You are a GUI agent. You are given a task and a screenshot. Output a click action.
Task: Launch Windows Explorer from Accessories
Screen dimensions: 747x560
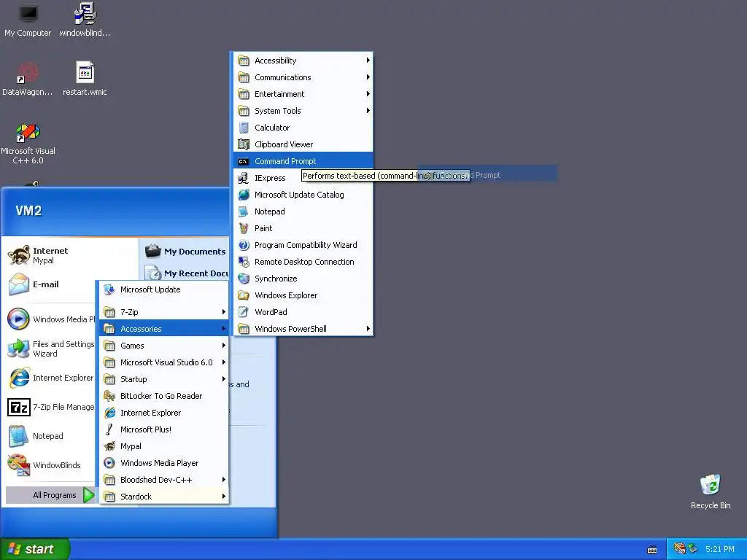pyautogui.click(x=303, y=295)
